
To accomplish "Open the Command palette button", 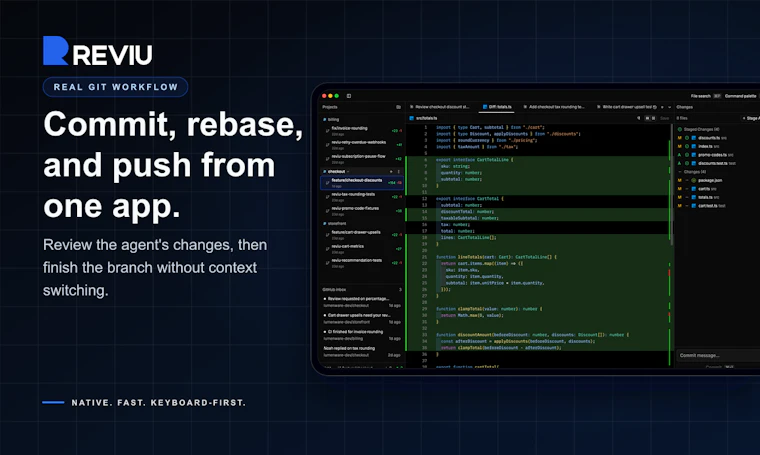I will pos(741,96).
